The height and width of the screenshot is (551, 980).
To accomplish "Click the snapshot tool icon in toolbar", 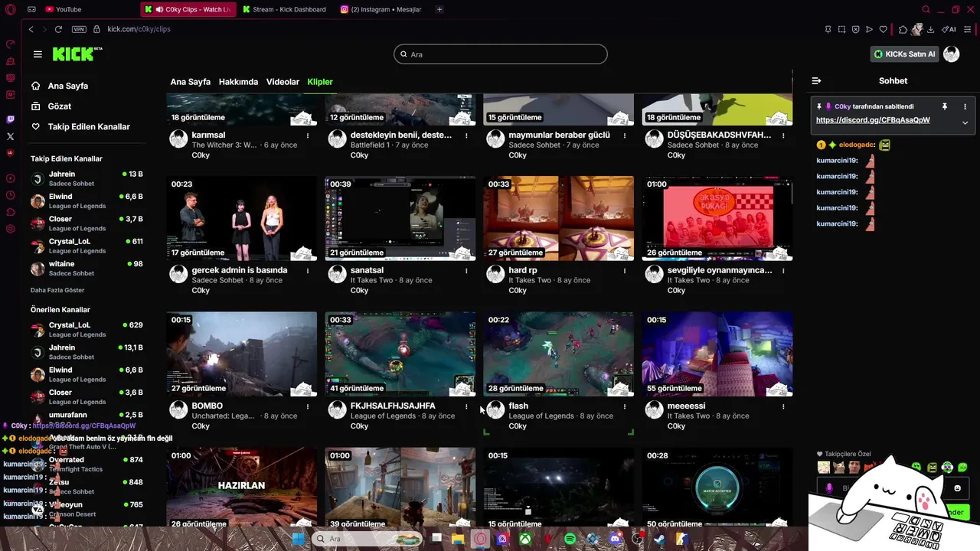I will (841, 29).
